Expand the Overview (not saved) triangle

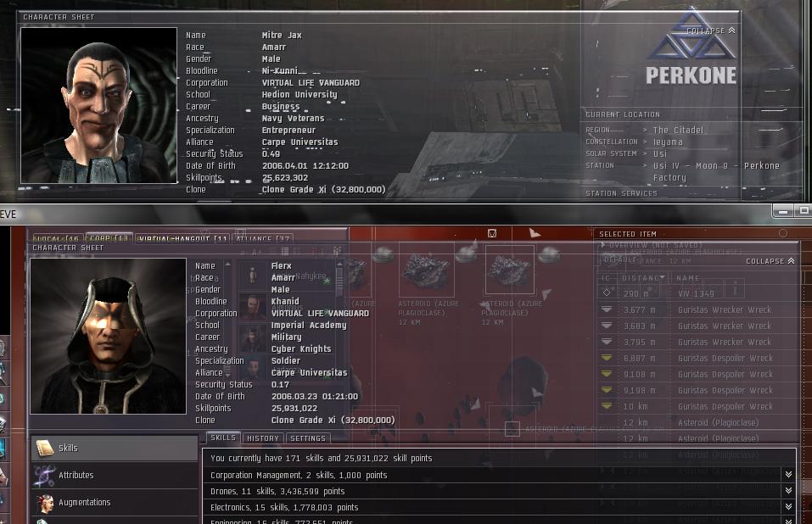pyautogui.click(x=602, y=245)
